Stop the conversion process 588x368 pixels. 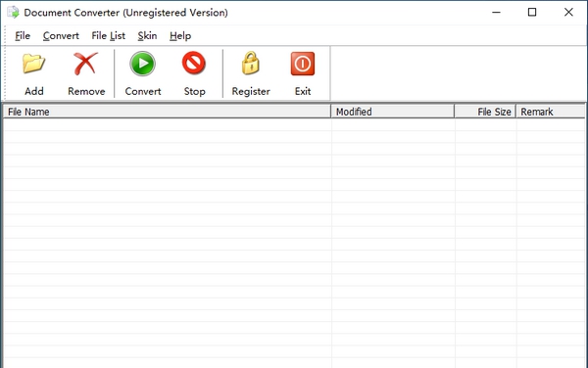194,64
